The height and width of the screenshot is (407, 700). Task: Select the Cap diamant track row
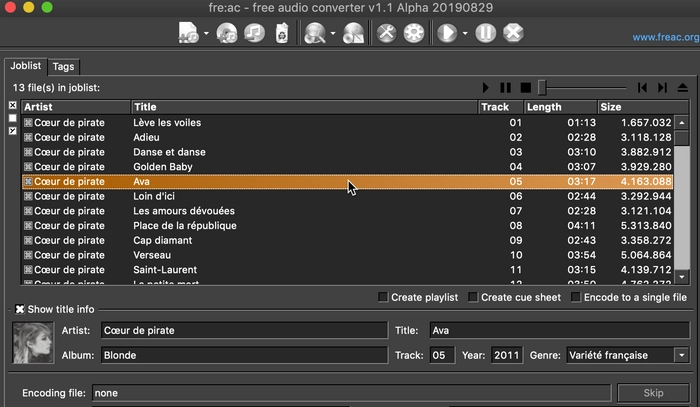coord(347,240)
